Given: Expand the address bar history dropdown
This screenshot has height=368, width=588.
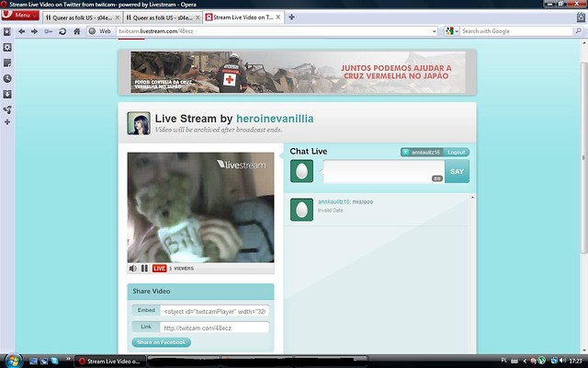Looking at the screenshot, I should pyautogui.click(x=435, y=31).
